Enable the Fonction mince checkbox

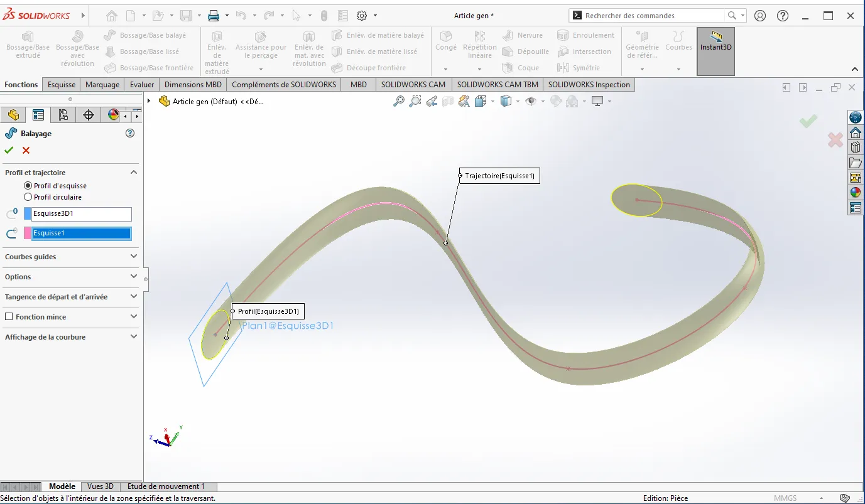point(9,317)
